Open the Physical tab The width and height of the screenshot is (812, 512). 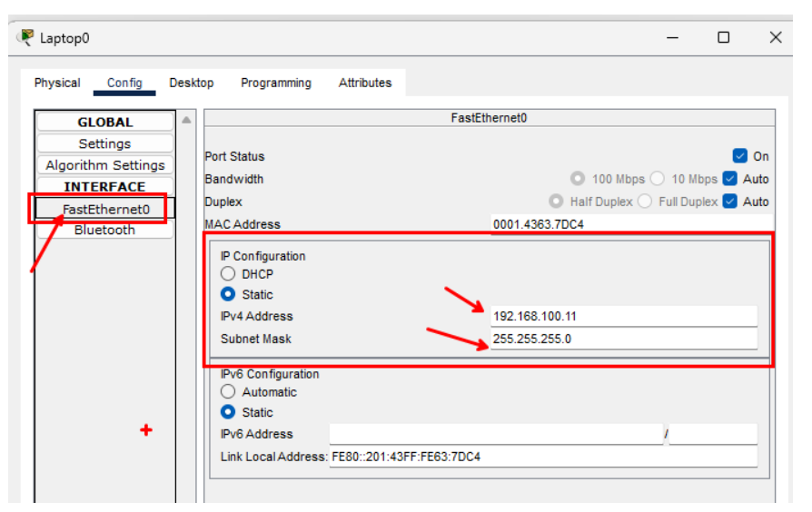coord(57,83)
